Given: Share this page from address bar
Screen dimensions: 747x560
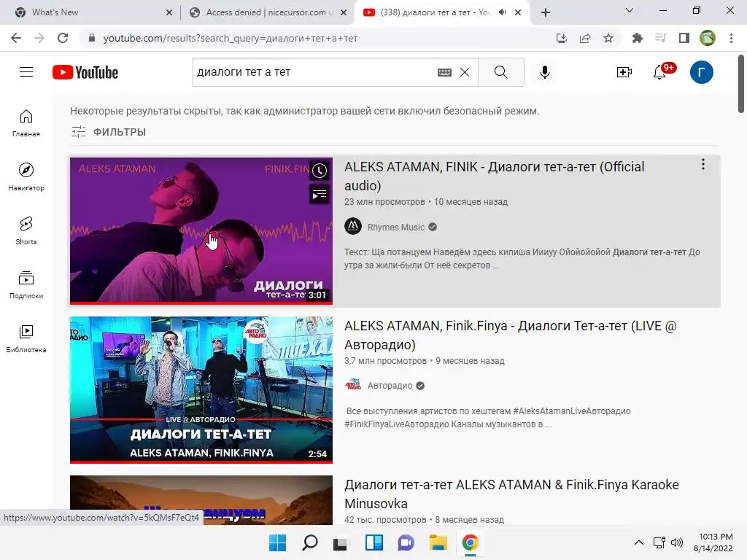Looking at the screenshot, I should [x=585, y=38].
